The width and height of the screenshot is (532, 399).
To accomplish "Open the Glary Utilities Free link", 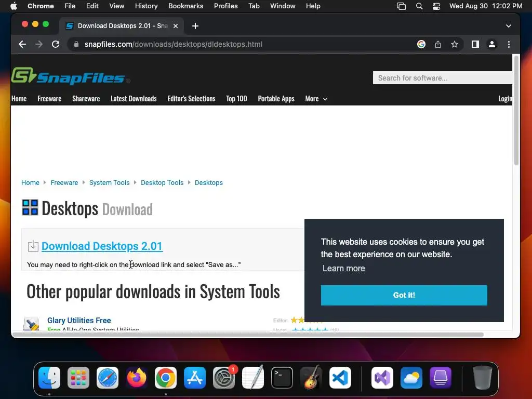I will point(79,321).
